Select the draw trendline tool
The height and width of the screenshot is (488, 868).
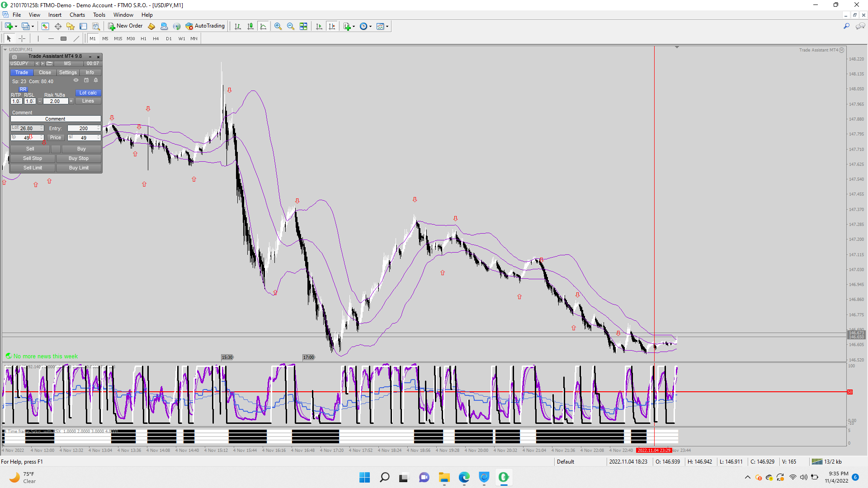coord(76,38)
